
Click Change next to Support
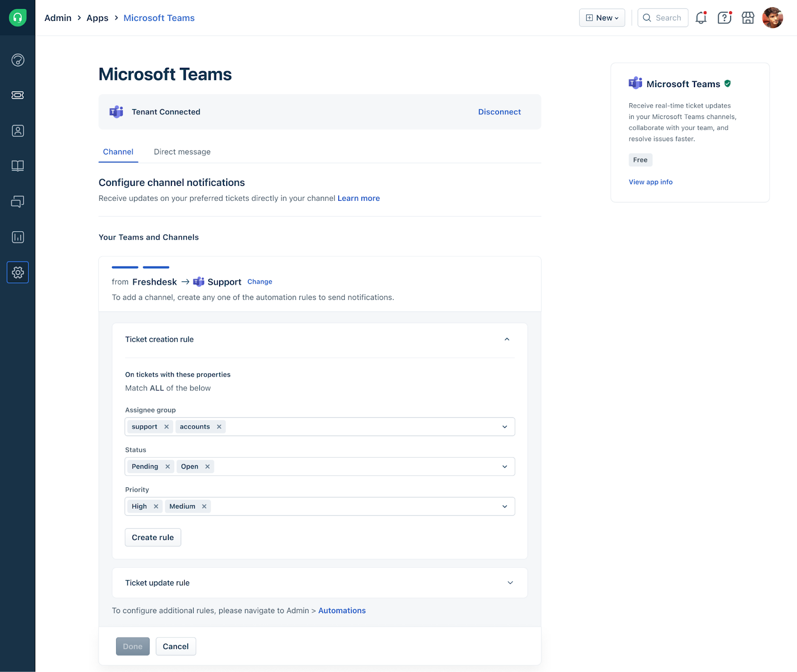click(x=260, y=281)
